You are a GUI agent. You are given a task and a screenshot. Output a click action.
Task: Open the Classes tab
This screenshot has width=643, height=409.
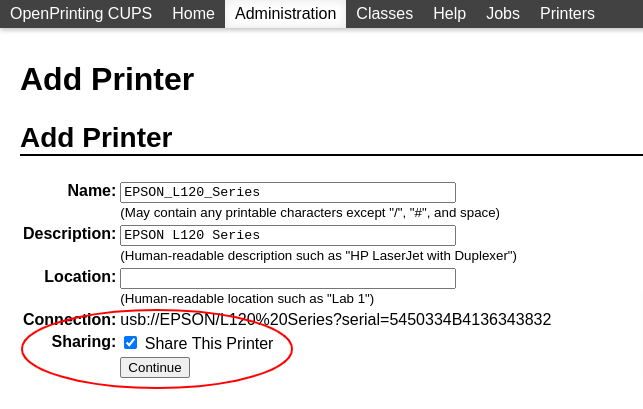pos(384,14)
